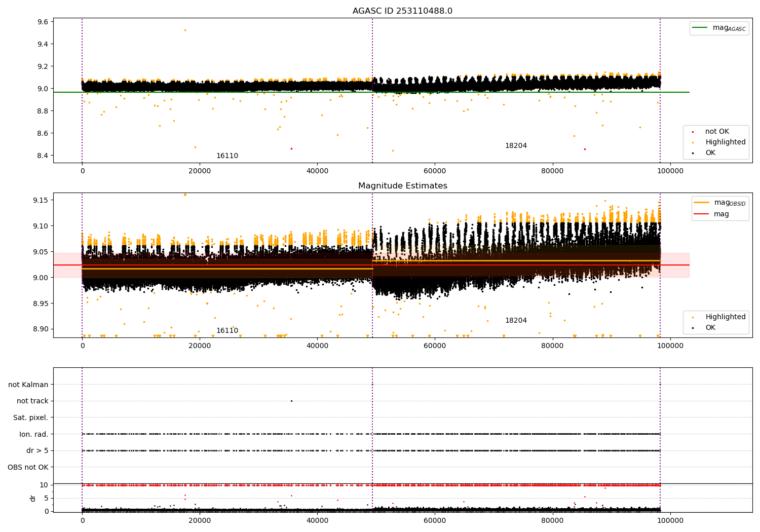Click the 18204 label in Magnitude Estimates plot
Screen dimensions: 760x532
[516, 321]
